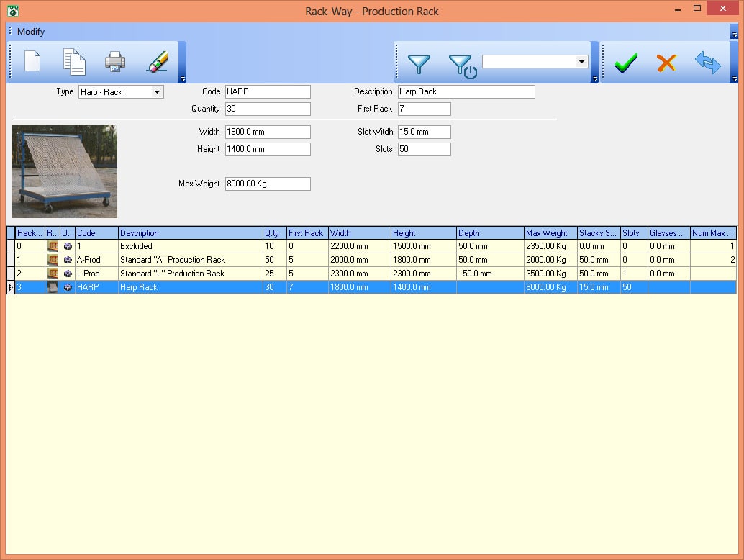Screen dimensions: 744x560
Task: Click the First Rack field showing 7
Action: pos(425,109)
